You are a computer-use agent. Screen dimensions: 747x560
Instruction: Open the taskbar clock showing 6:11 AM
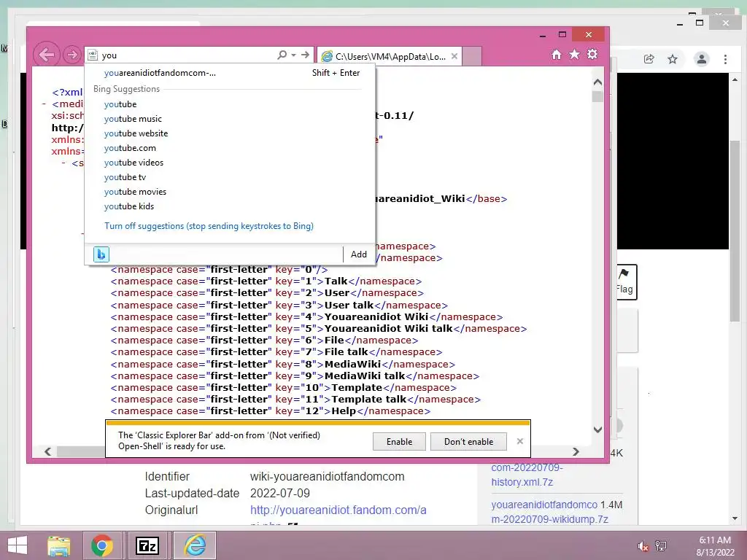pos(715,546)
